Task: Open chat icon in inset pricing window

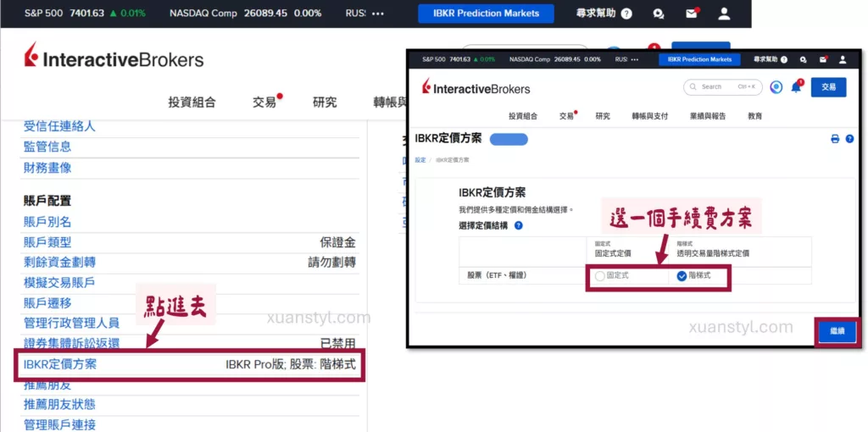Action: point(804,59)
